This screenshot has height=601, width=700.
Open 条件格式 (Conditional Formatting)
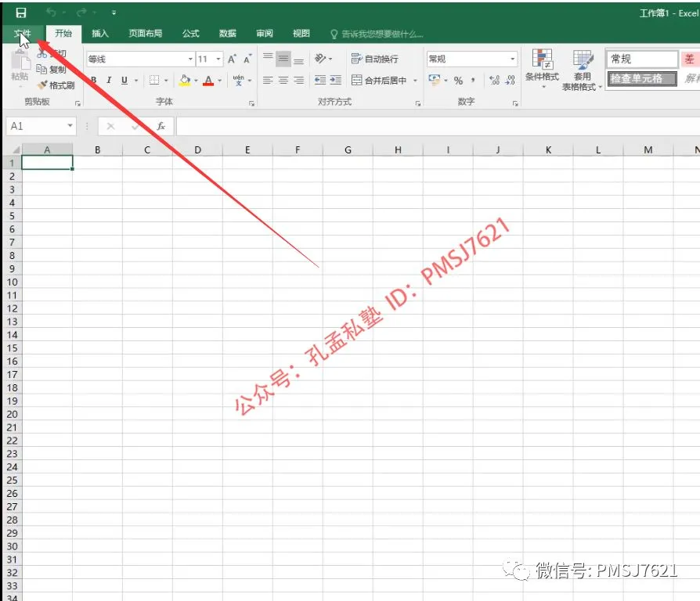542,68
